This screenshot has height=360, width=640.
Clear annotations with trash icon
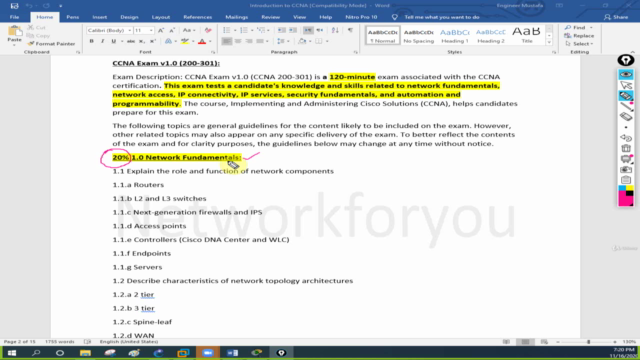pos(626,148)
